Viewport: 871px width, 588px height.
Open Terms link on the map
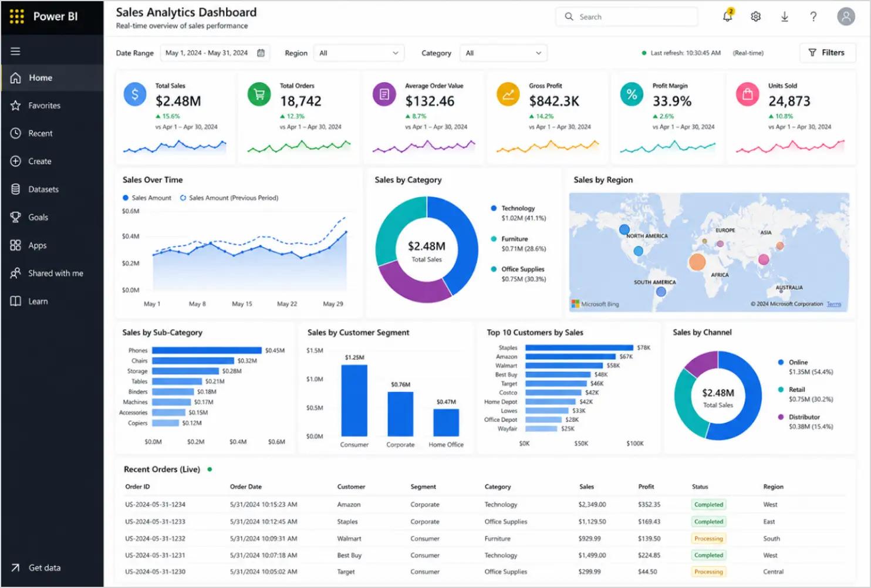tap(833, 304)
